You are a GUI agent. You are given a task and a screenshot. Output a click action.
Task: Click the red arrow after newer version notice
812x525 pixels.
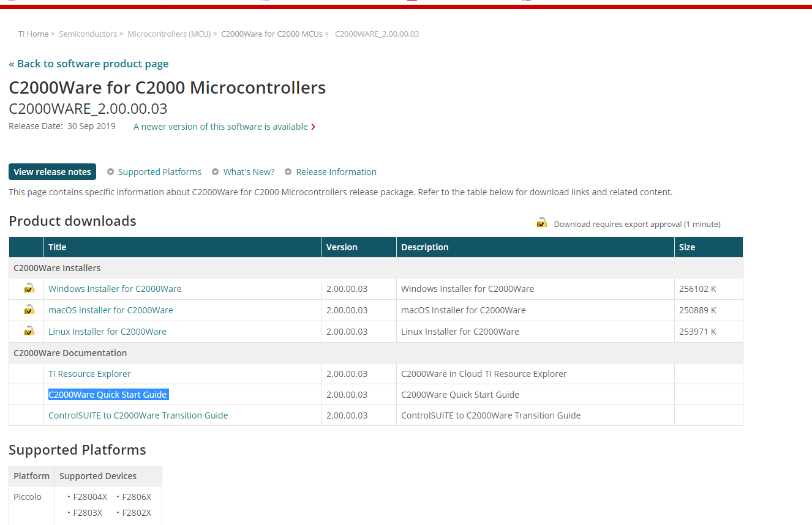(x=314, y=127)
